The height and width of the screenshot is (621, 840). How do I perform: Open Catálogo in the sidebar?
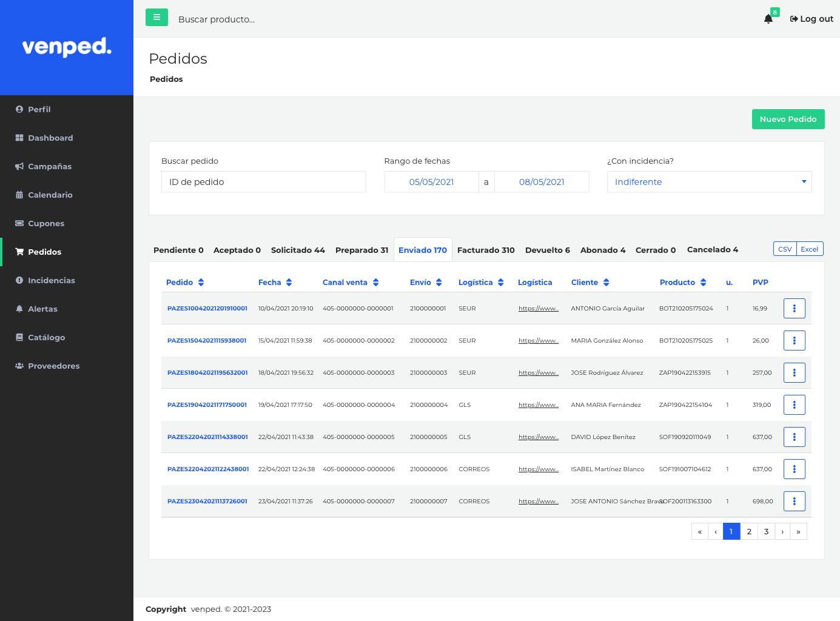[67, 337]
